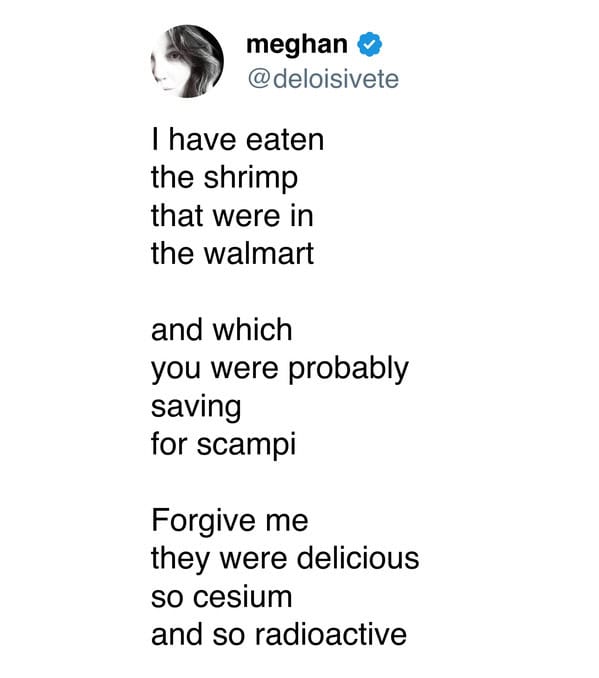Select the line "the shrimp"
The width and height of the screenshot is (599, 678).
click(224, 179)
